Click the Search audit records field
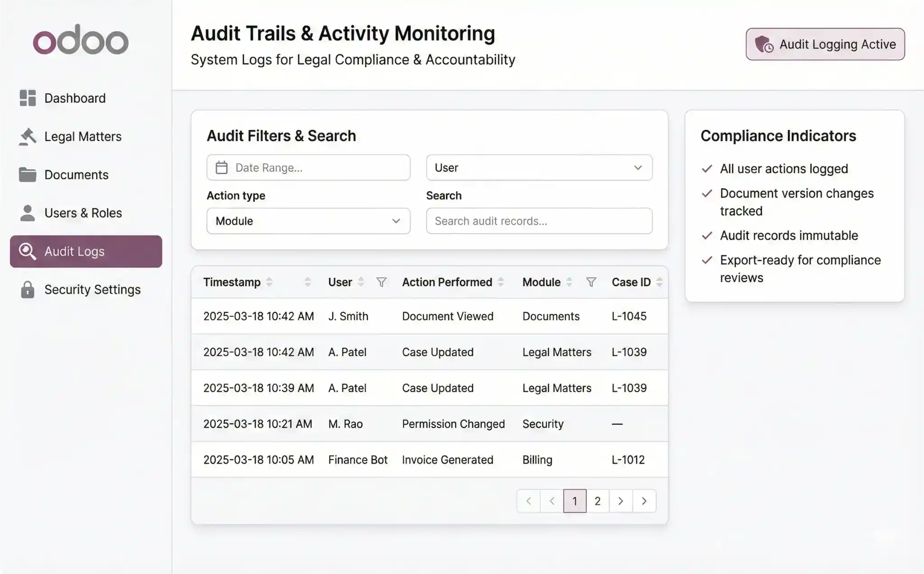Viewport: 924px width, 574px height. tap(539, 221)
